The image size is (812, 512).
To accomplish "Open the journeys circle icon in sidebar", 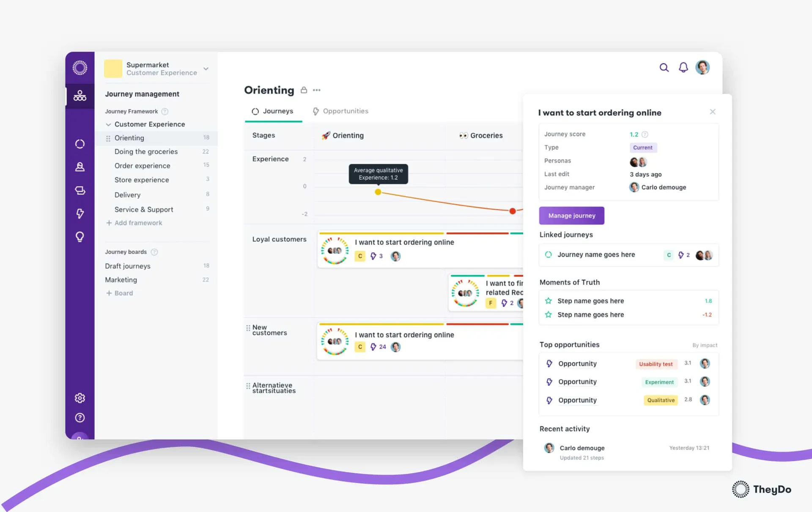I will click(x=80, y=144).
